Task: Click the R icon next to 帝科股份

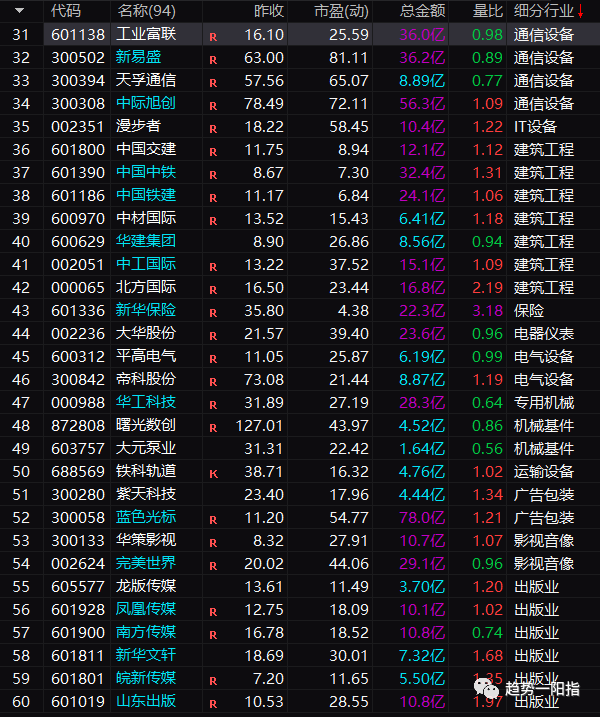Action: pos(213,382)
